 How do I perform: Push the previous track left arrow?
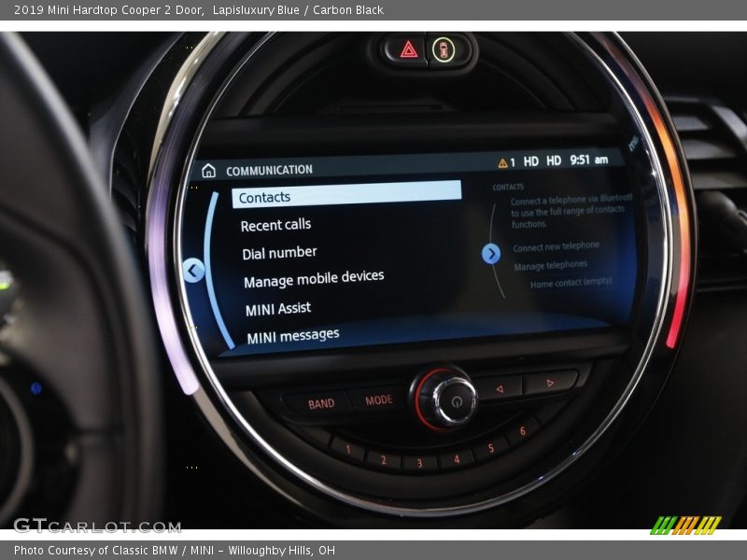(x=500, y=388)
